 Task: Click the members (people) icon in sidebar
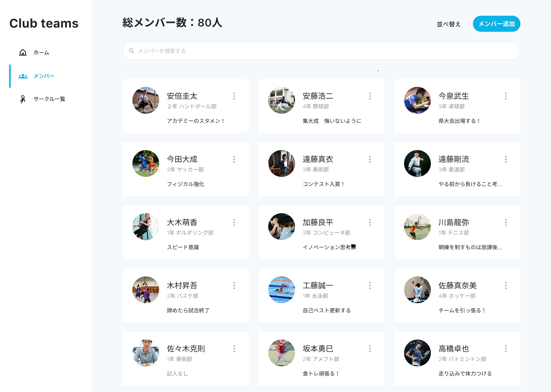tap(23, 76)
